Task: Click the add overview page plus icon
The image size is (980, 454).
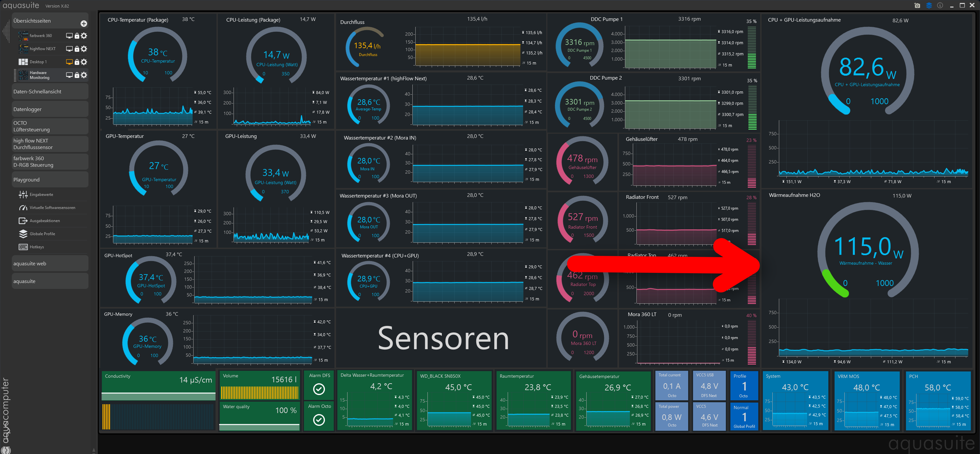Action: click(84, 24)
